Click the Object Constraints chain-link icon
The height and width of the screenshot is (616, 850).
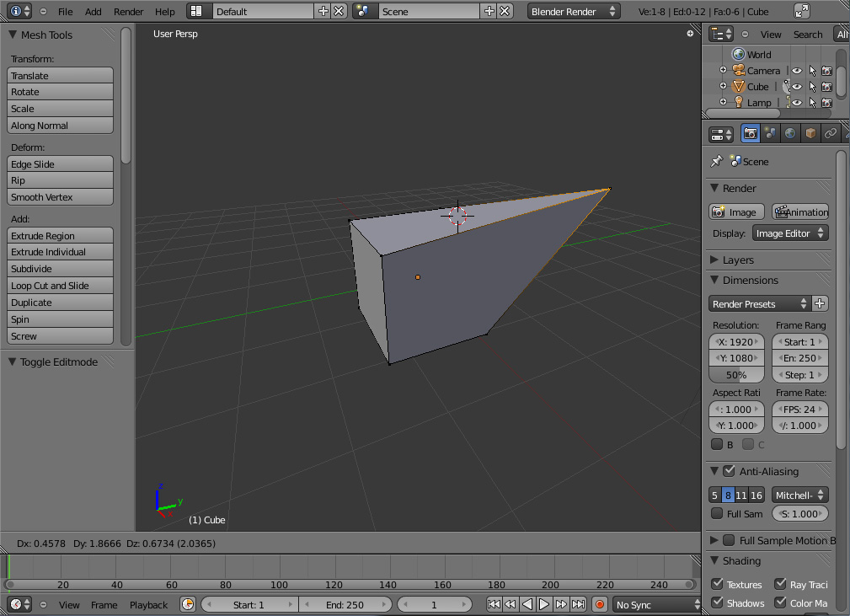coord(831,133)
